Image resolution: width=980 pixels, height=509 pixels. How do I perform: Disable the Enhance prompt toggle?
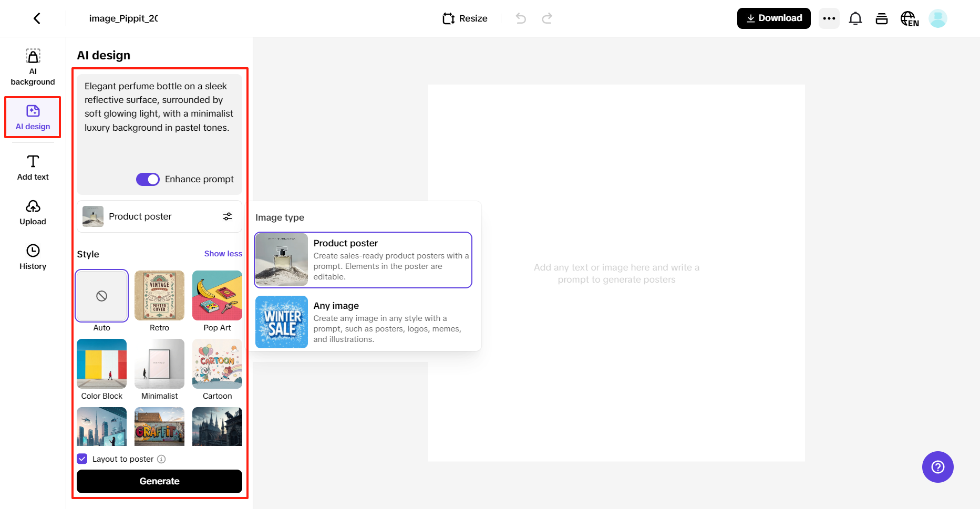click(x=148, y=179)
